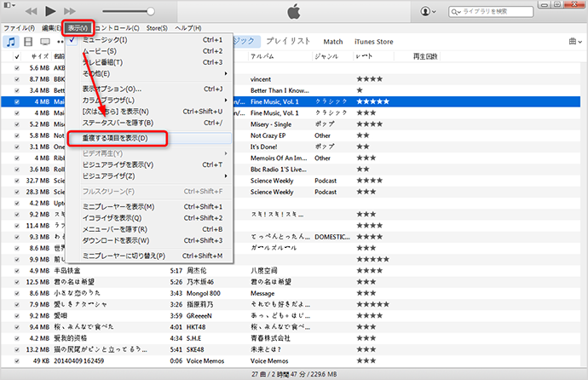
Task: Click the Not Crazy EP album cell
Action: coord(268,135)
